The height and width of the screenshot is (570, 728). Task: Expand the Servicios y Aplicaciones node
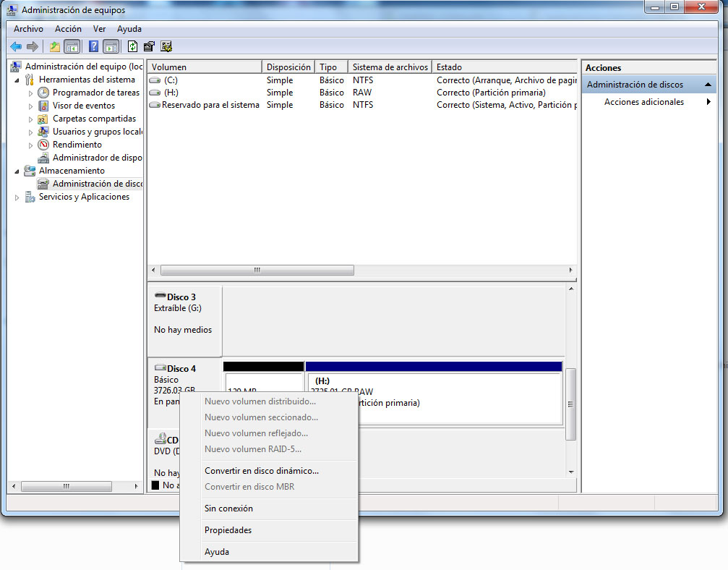17,197
